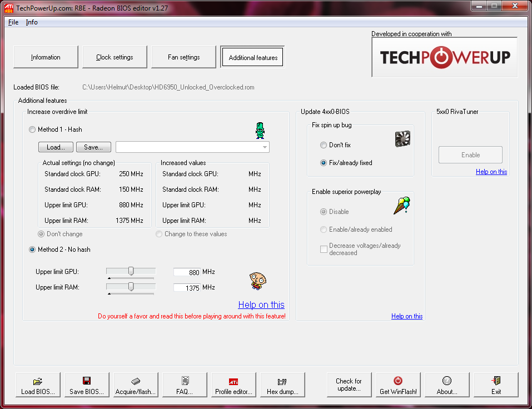Open the FAQ document icon button

[185, 385]
